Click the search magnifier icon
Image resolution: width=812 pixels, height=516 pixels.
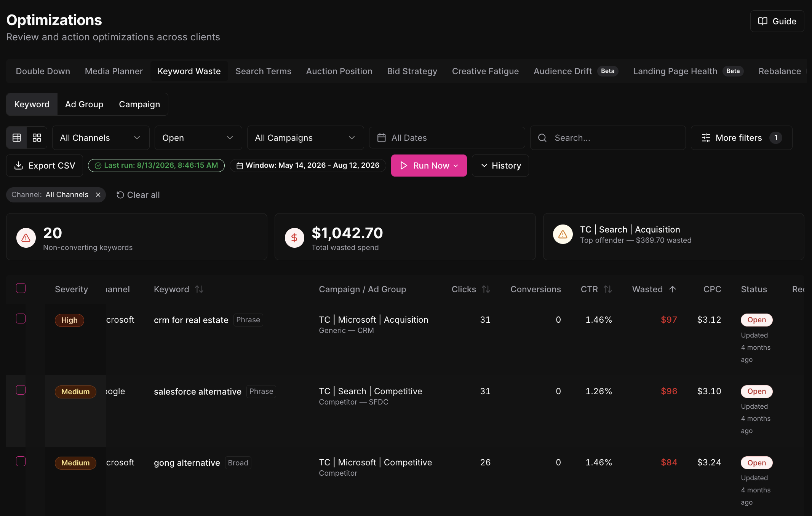tap(542, 138)
